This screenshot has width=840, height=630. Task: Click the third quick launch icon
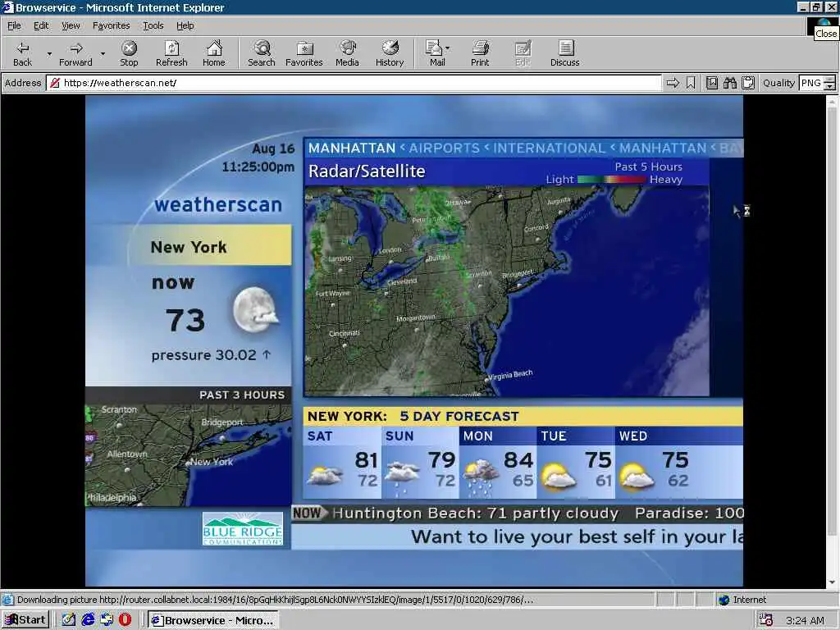[x=107, y=620]
